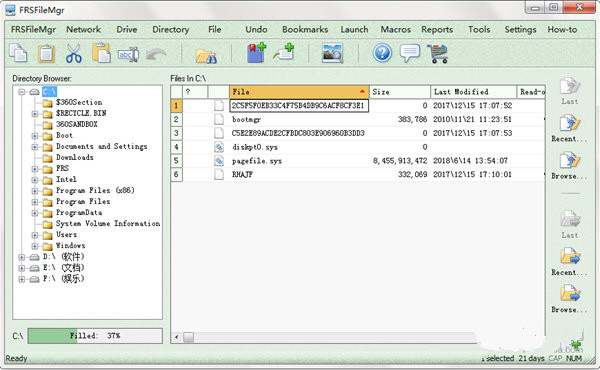Image resolution: width=600 pixels, height=370 pixels.
Task: Expand the $RECYCLE.BIN folder node
Action: point(35,114)
